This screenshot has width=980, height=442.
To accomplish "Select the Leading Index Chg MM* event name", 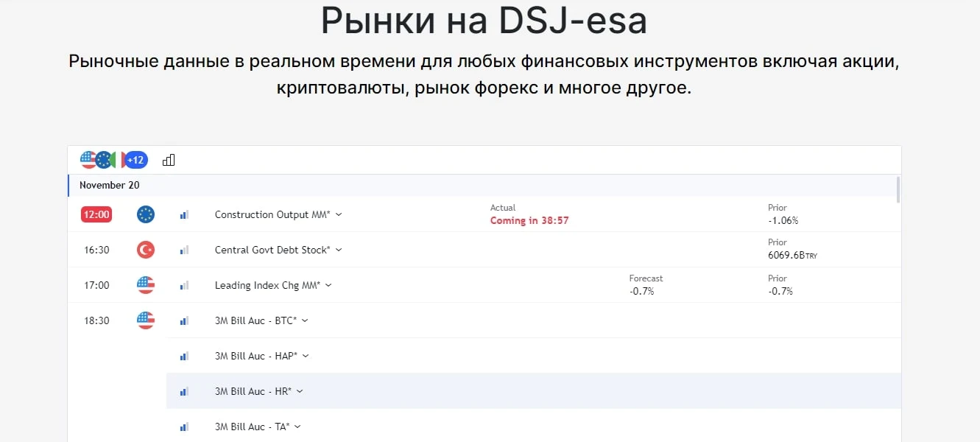I will pos(267,285).
